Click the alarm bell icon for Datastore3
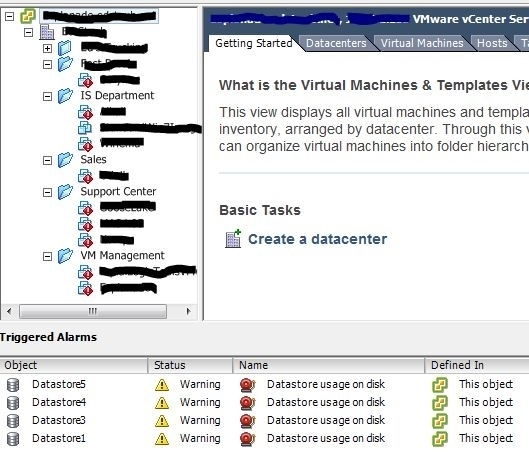This screenshot has width=529, height=454. tap(248, 421)
